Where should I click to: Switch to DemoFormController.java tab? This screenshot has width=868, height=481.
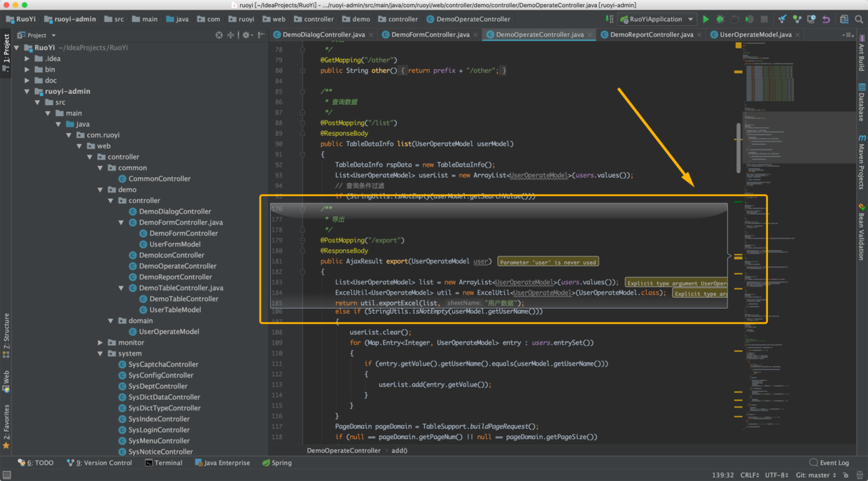pyautogui.click(x=430, y=34)
